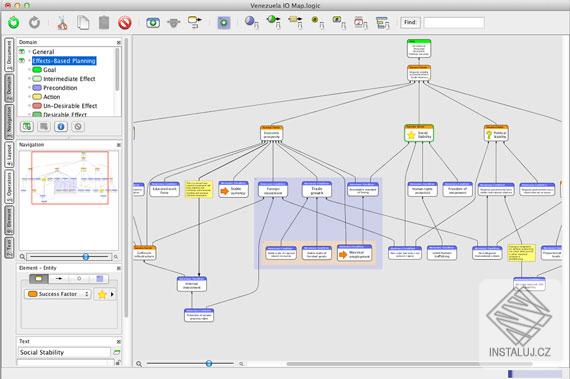Select entity mode in Element panel selector
Image resolution: width=570 pixels, height=379 pixels.
(39, 279)
